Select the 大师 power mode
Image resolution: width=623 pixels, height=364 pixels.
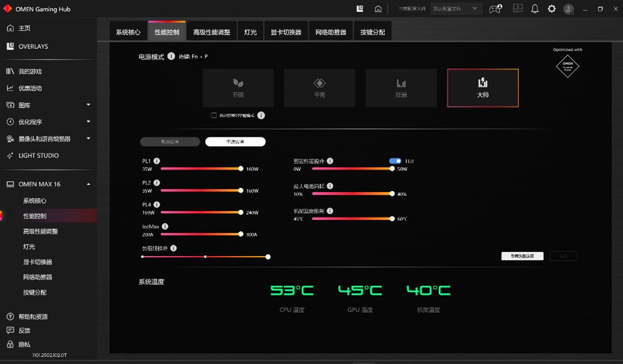(483, 88)
